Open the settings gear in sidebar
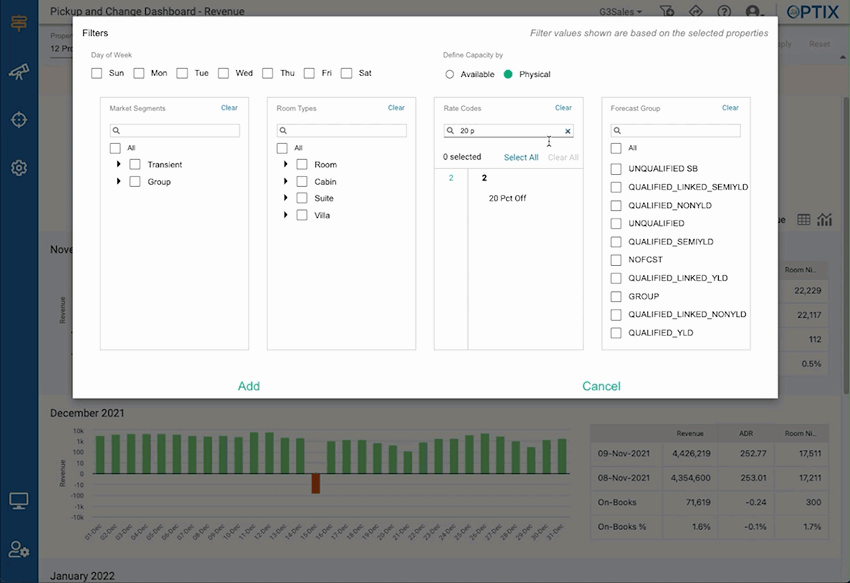This screenshot has width=850, height=583. pyautogui.click(x=18, y=168)
